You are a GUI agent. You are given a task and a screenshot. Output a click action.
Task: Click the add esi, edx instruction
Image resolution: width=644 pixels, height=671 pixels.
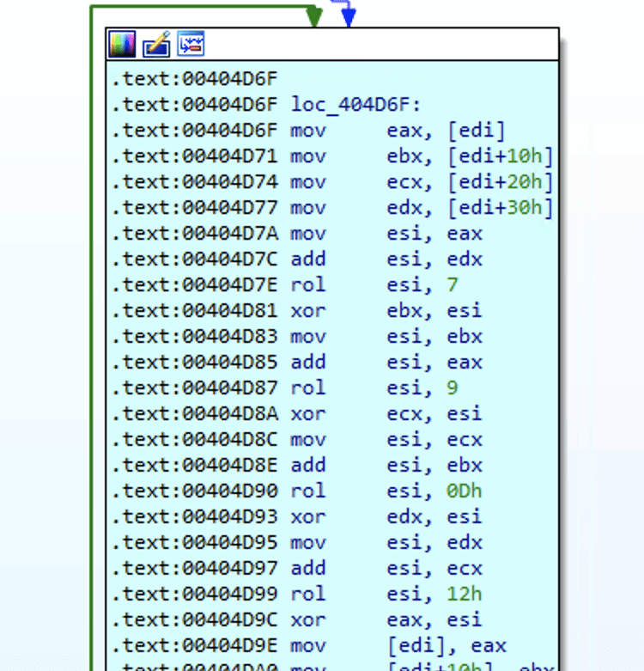[x=386, y=259]
